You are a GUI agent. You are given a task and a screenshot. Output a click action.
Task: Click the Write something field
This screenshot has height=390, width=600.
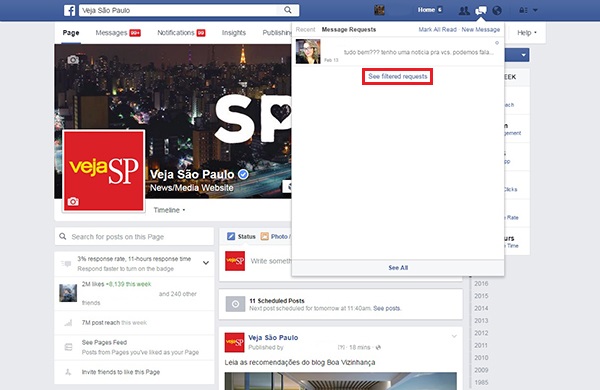[x=271, y=261]
